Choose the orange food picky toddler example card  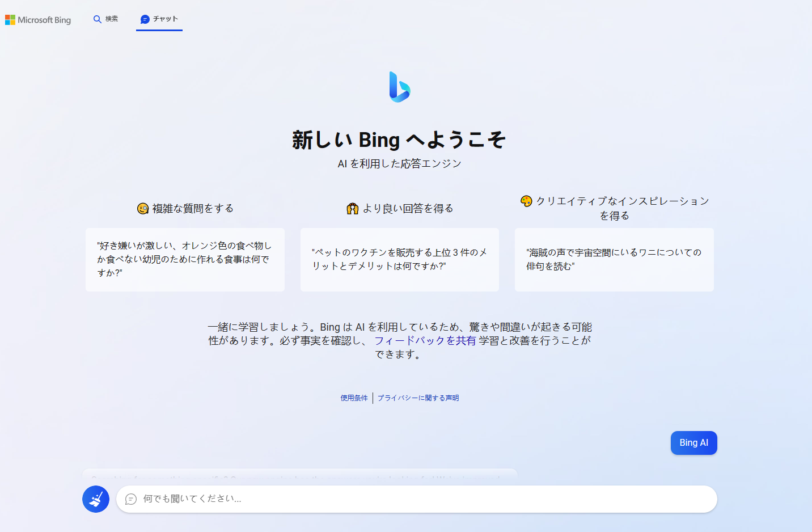[x=185, y=260]
